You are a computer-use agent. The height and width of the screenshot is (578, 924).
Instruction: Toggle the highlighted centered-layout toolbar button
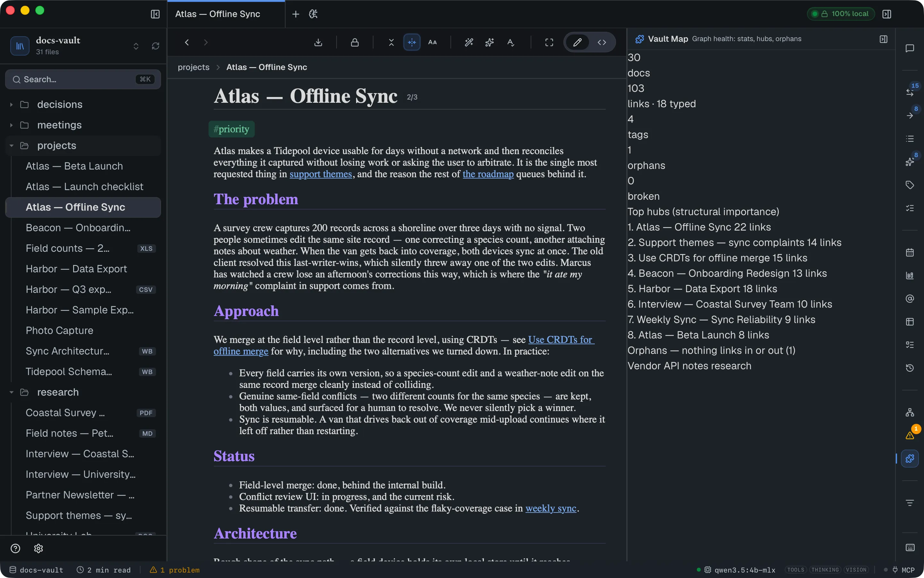[412, 42]
